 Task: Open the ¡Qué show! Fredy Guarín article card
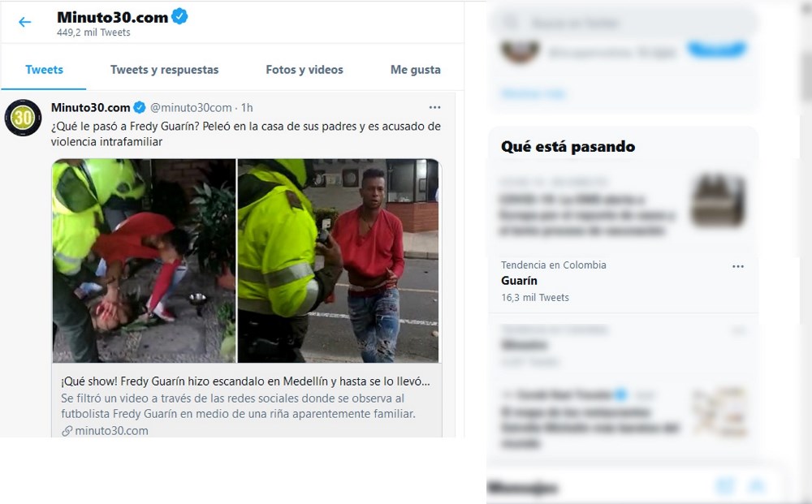tap(247, 400)
